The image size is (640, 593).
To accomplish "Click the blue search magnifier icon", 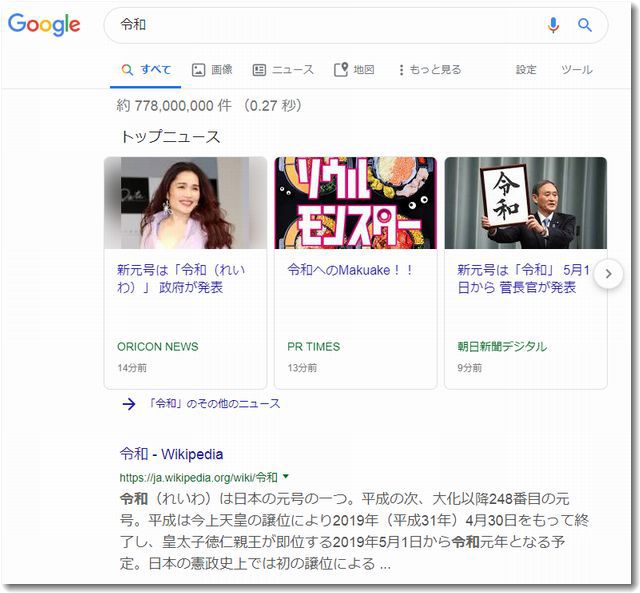I will 584,25.
